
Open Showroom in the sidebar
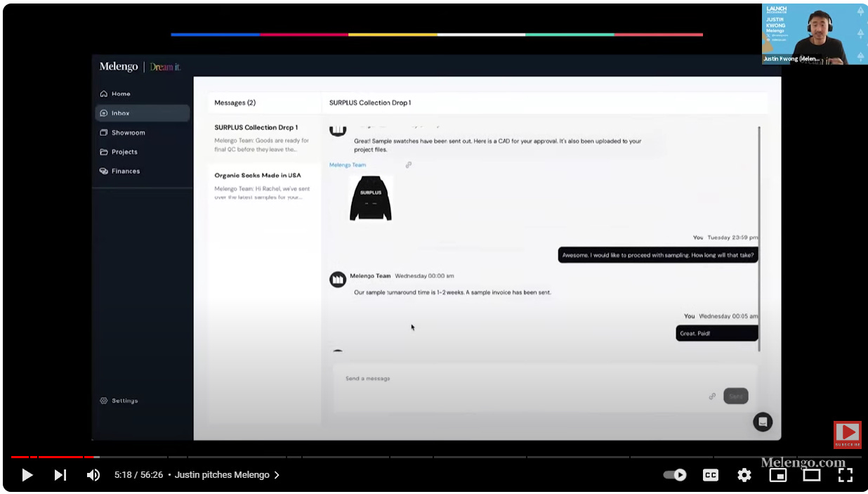142,132
